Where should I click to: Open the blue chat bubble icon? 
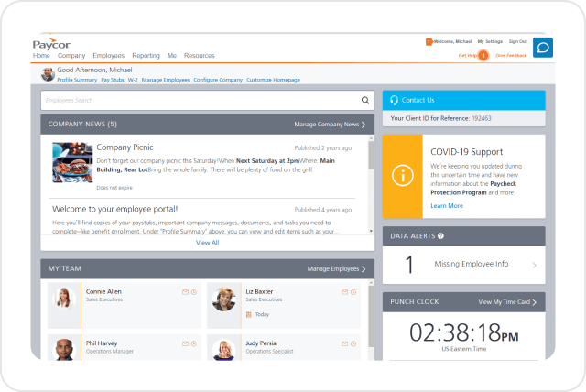tap(543, 48)
